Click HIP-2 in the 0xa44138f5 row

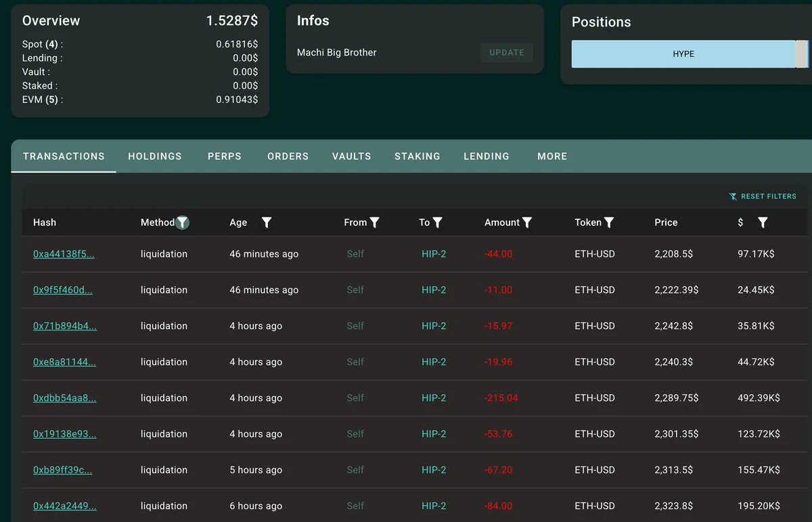(434, 254)
